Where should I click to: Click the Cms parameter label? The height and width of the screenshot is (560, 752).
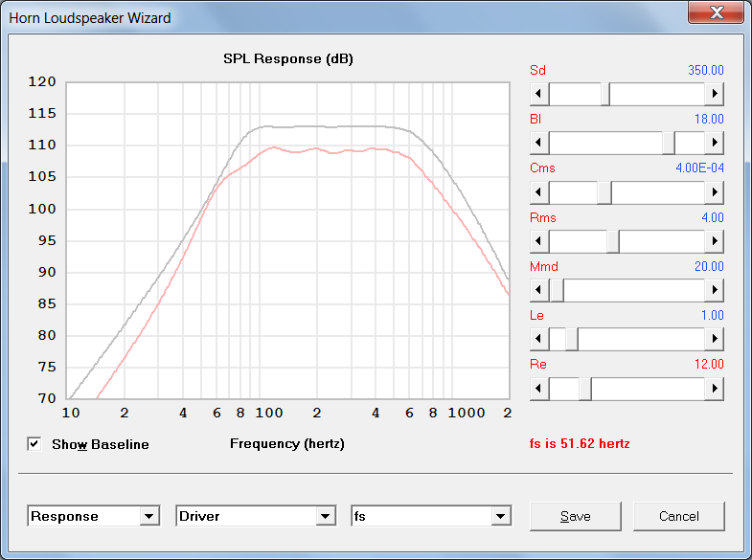(542, 168)
